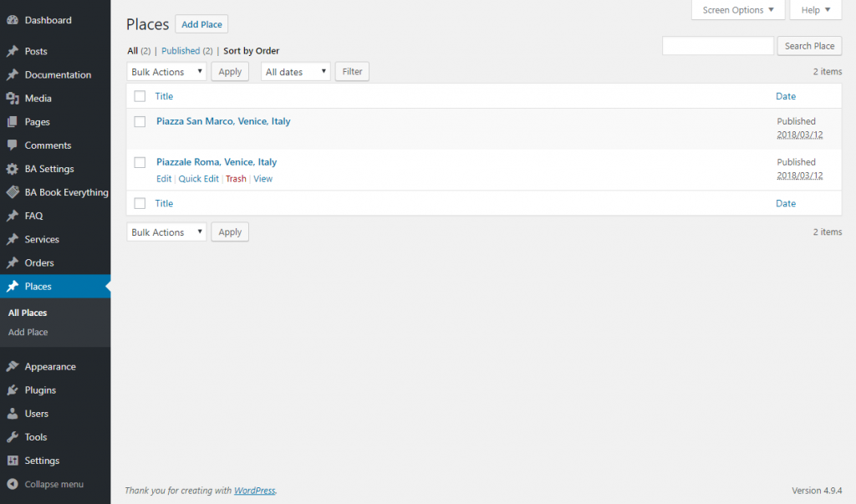The width and height of the screenshot is (856, 504).
Task: Open the All dates filter dropdown
Action: tap(295, 72)
